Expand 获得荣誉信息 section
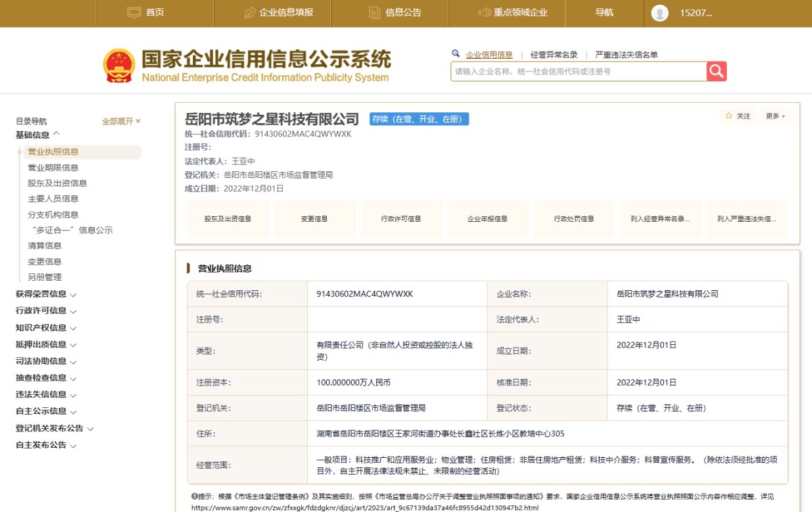The image size is (812, 512). tap(46, 294)
